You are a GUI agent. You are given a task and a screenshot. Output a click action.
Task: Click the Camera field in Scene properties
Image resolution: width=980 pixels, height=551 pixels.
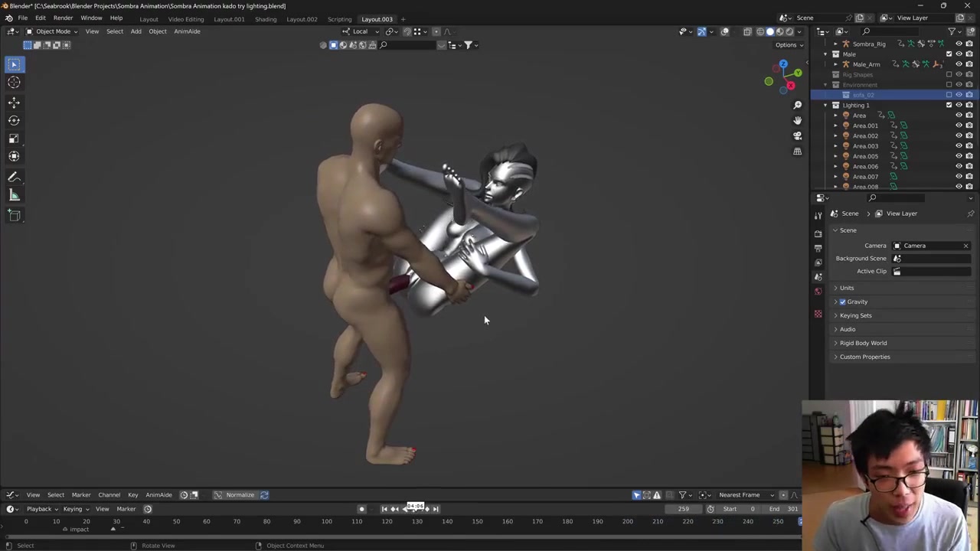[930, 246]
